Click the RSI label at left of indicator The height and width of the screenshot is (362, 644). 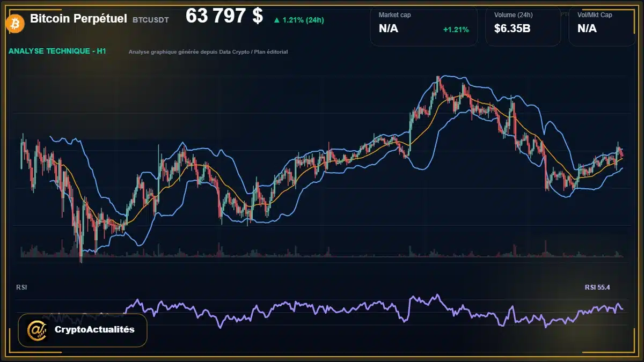point(21,287)
